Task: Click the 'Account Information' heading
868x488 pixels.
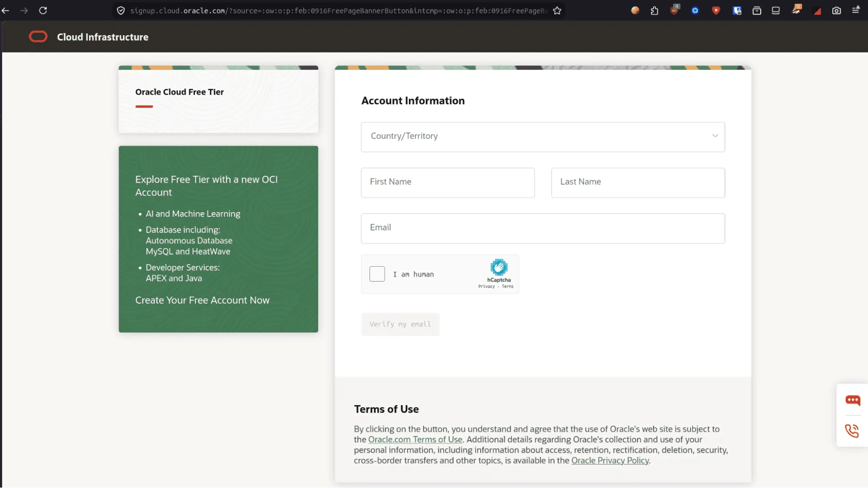Action: tap(413, 101)
